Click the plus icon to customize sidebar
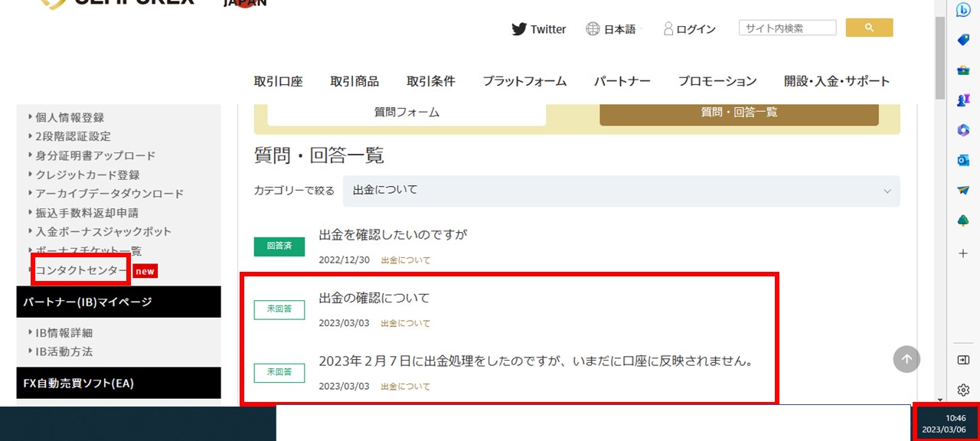980x441 pixels. [x=963, y=253]
